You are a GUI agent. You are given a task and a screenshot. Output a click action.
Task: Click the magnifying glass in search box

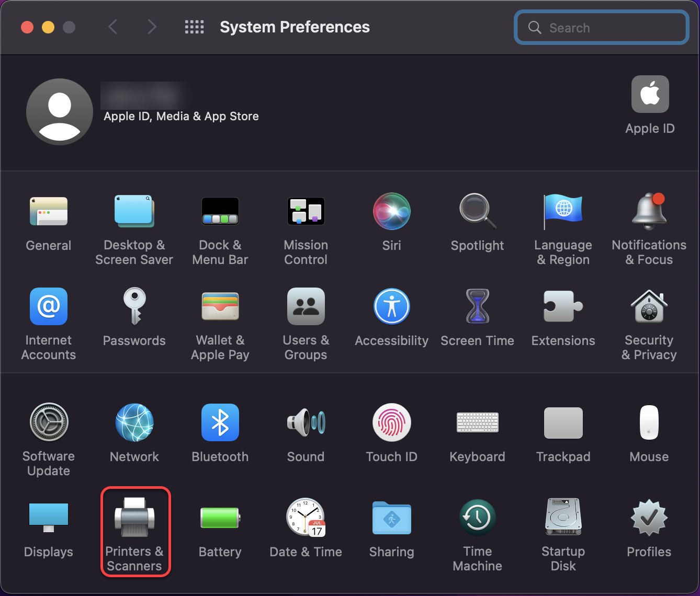coord(535,28)
